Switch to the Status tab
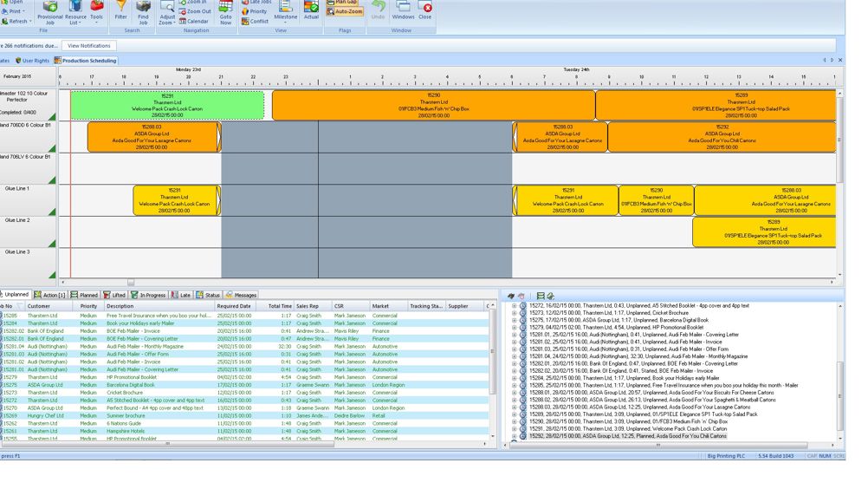Screen dimensions: 868x489 (x=208, y=295)
